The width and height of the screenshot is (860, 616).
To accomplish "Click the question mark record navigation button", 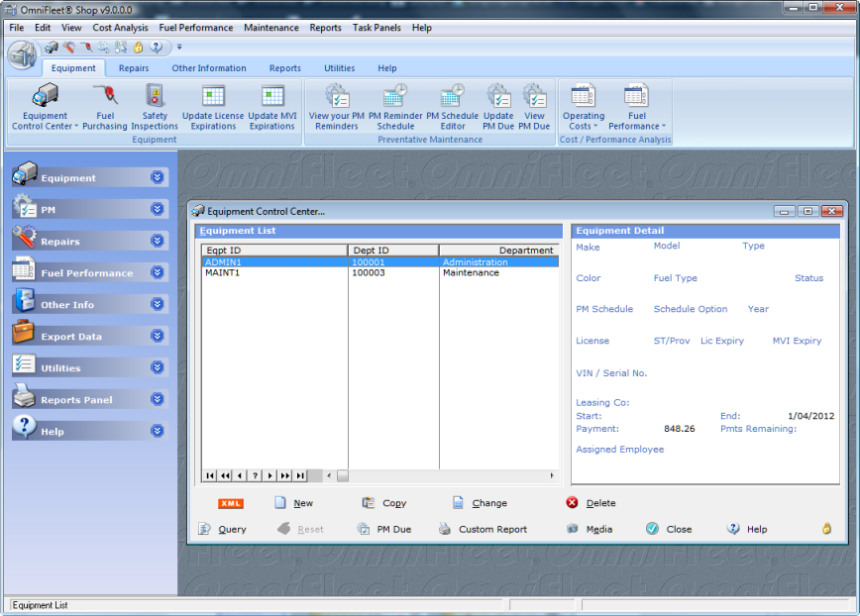I will coord(255,475).
